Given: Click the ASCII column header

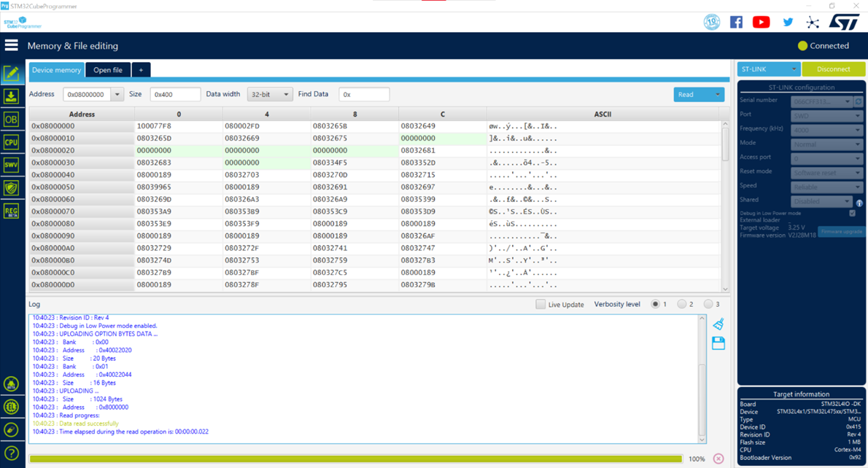Looking at the screenshot, I should [602, 114].
